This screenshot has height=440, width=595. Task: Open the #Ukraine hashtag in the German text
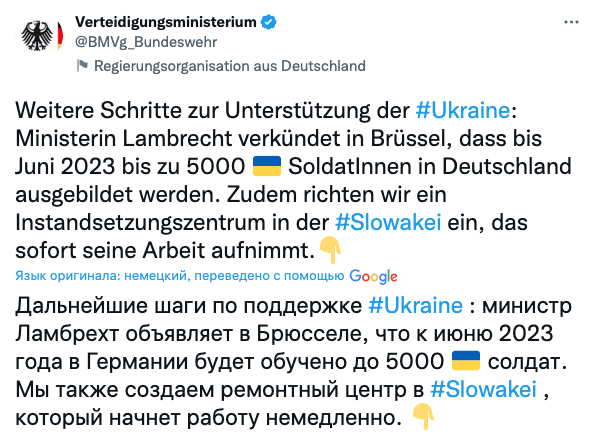click(463, 110)
